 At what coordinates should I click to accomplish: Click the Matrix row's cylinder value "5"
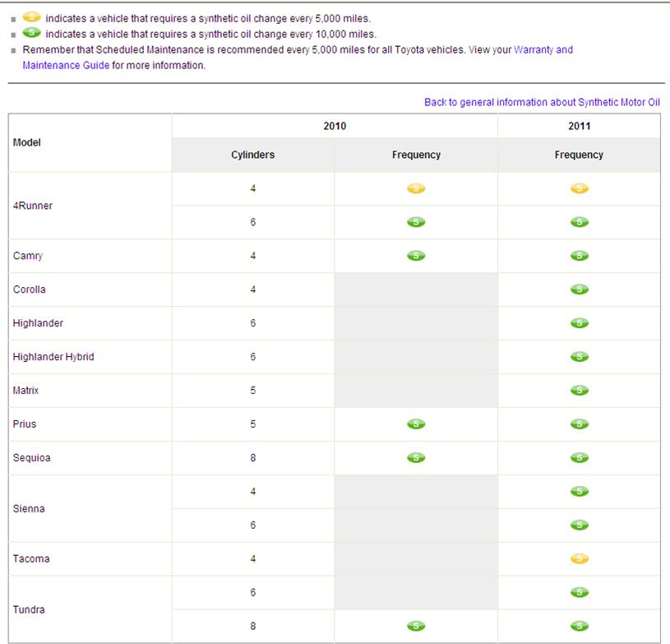(x=253, y=391)
